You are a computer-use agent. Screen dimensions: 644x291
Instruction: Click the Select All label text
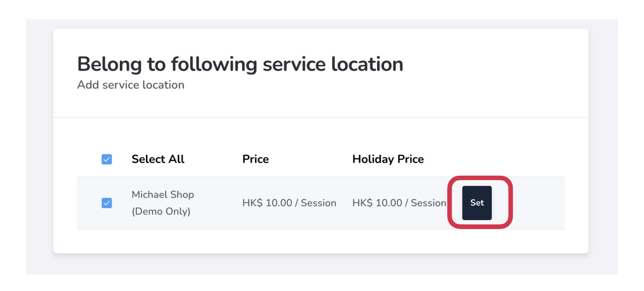coord(158,159)
